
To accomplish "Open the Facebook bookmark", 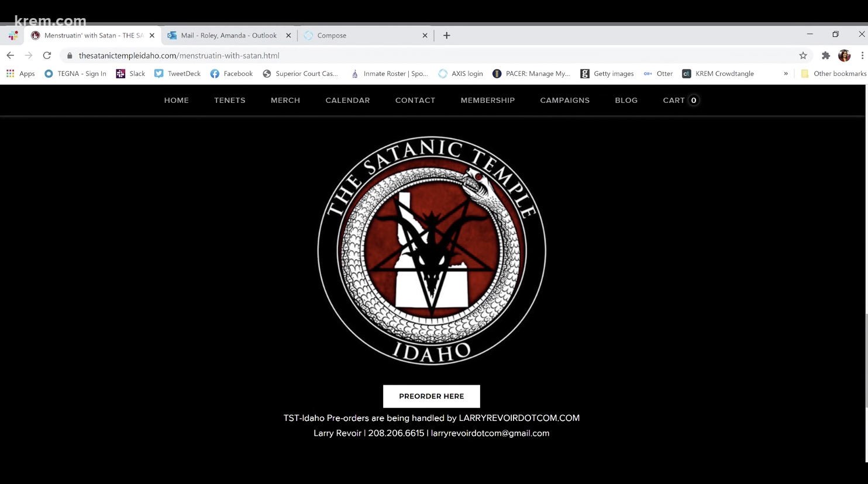I will point(232,74).
